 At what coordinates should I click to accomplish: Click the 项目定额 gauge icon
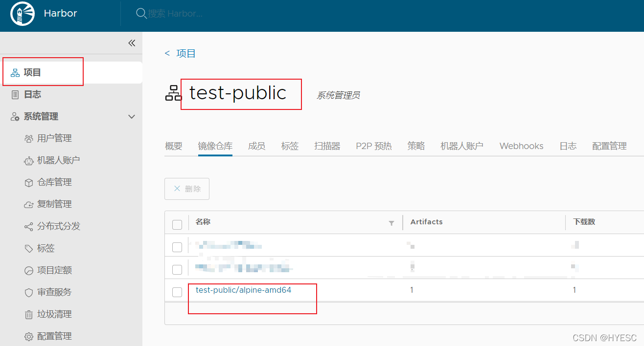[x=28, y=271]
